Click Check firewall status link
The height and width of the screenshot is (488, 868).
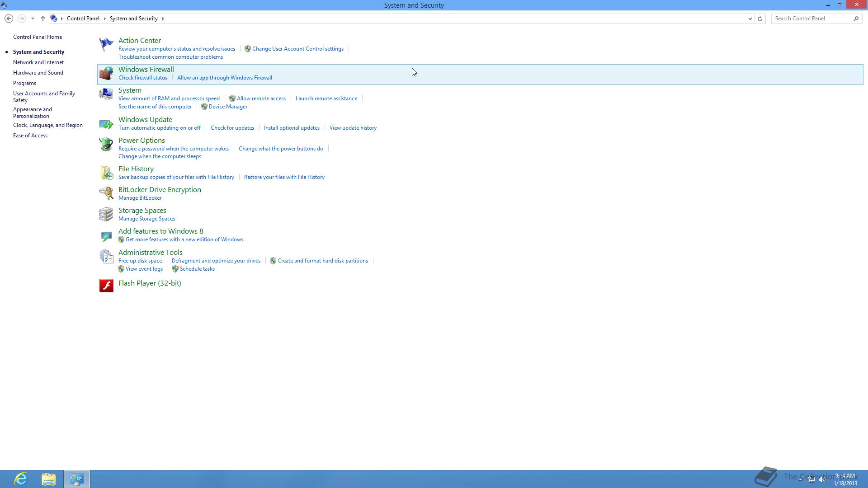coord(143,78)
